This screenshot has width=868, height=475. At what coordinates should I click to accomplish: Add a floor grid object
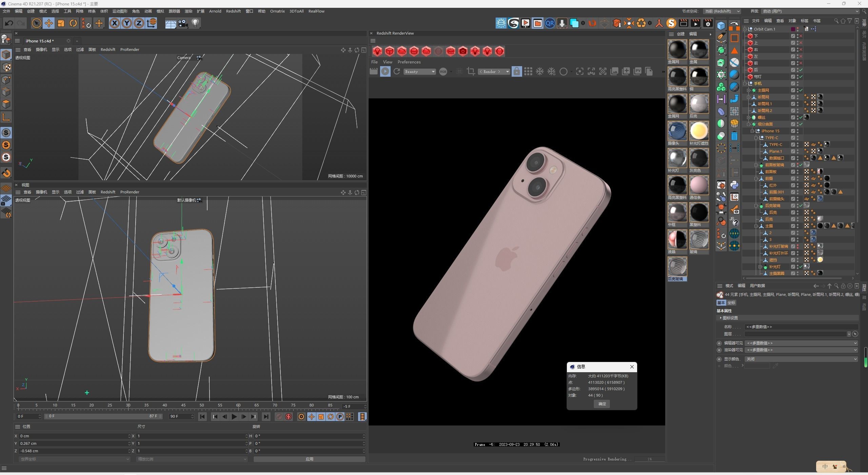[x=171, y=23]
